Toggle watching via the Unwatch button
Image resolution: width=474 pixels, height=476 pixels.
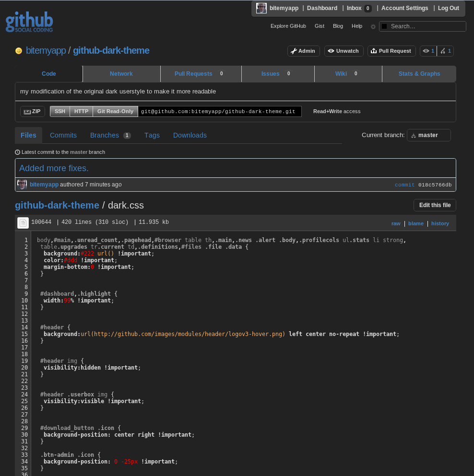click(x=344, y=51)
